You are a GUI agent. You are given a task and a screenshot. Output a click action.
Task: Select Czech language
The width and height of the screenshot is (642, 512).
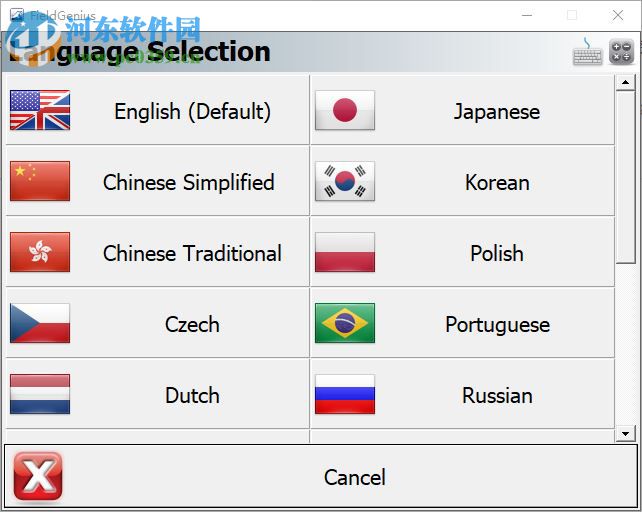[x=158, y=323]
